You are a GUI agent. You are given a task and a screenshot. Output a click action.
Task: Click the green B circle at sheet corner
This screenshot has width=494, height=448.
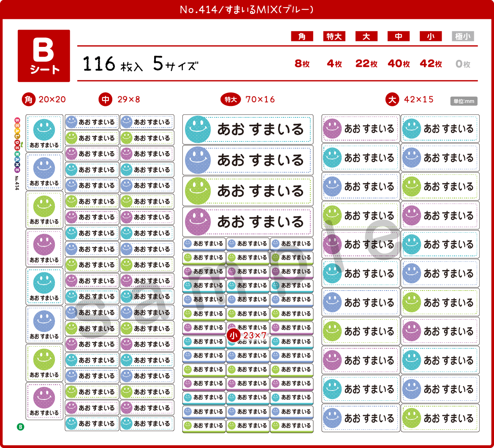click(x=21, y=427)
